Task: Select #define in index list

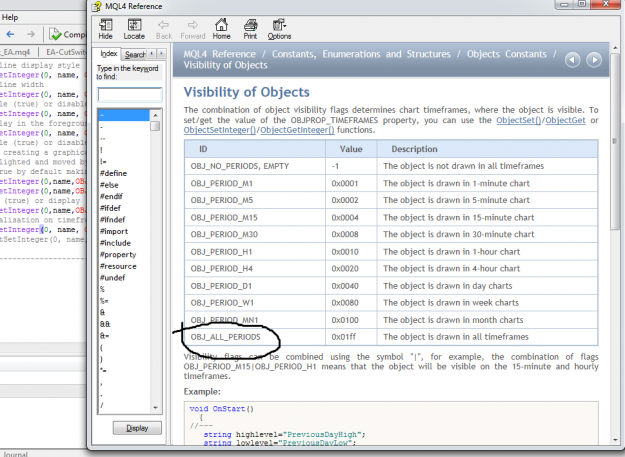Action: 113,173
